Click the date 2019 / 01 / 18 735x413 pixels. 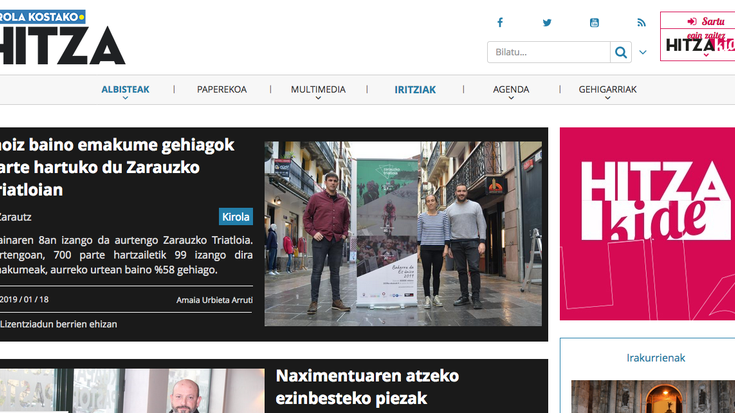(x=24, y=300)
